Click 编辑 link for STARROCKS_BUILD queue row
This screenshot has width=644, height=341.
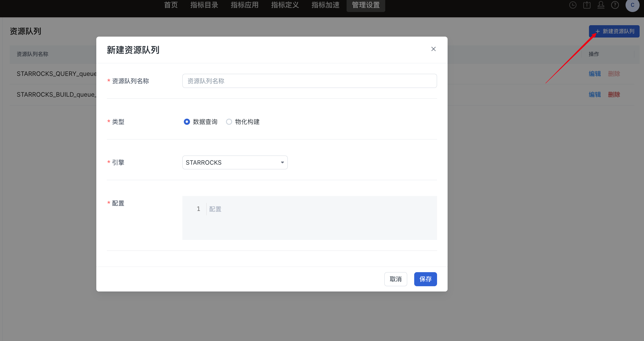[595, 94]
